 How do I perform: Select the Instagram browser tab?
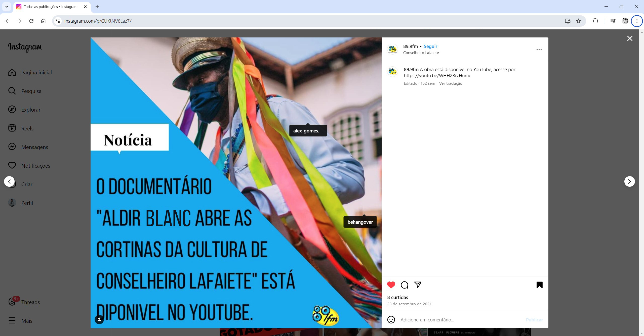point(52,7)
